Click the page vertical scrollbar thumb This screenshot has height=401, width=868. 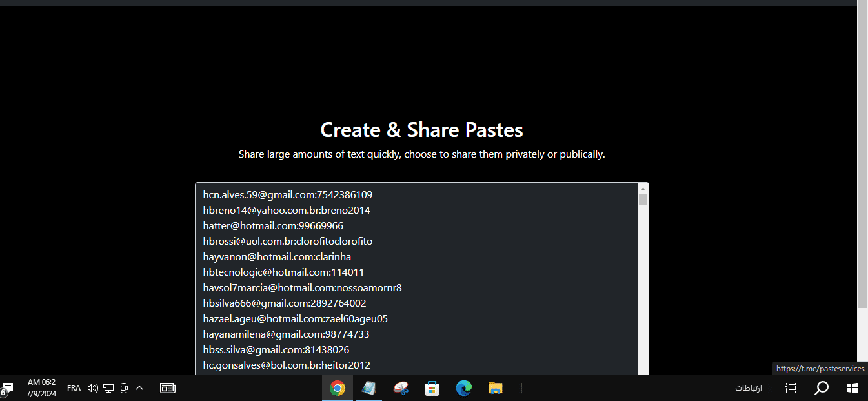(x=862, y=155)
